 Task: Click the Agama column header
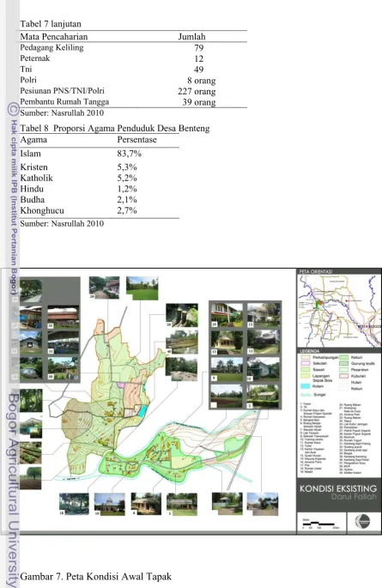33,140
